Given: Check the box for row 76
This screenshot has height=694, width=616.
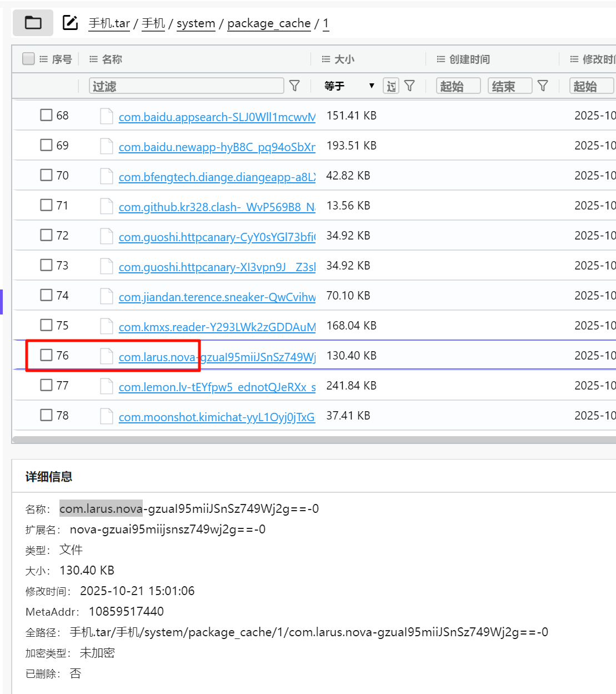Looking at the screenshot, I should [x=46, y=355].
